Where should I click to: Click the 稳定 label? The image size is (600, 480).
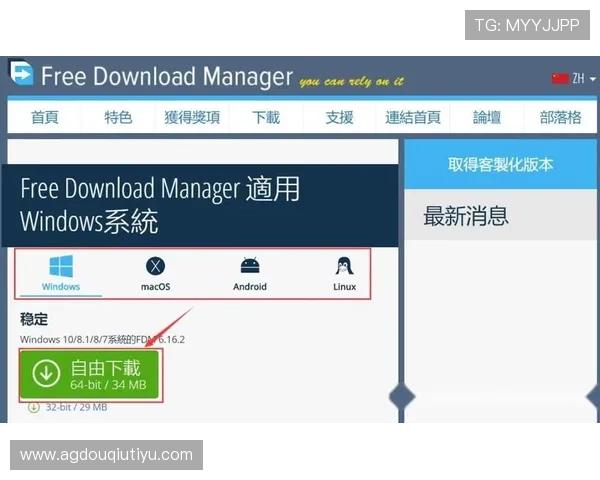point(34,319)
